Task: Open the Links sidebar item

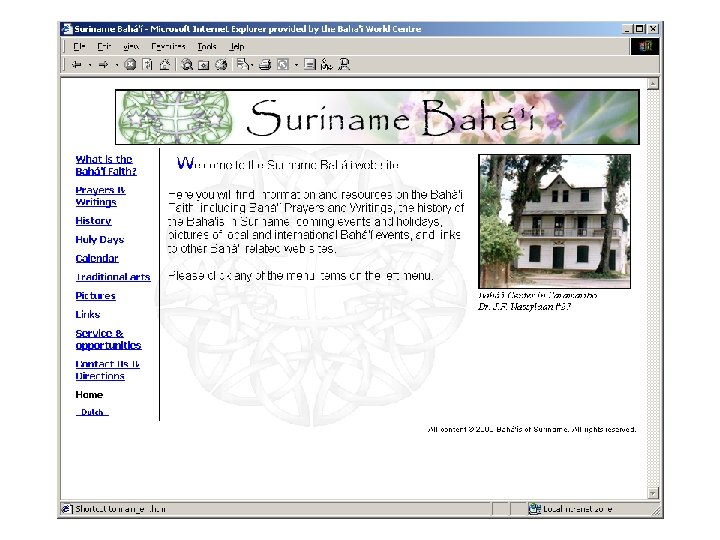Action: 88,315
